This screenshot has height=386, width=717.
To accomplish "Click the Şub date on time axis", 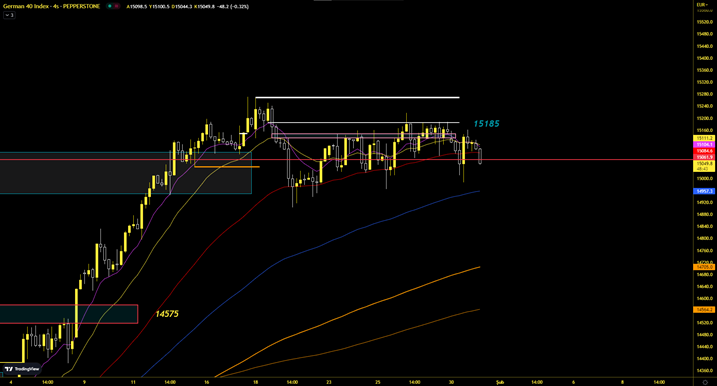I will (x=500, y=382).
